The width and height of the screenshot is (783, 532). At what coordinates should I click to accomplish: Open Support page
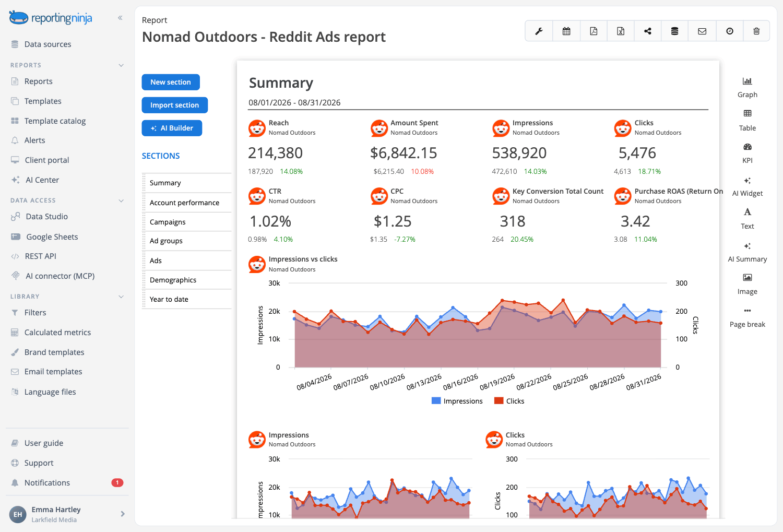pos(39,463)
